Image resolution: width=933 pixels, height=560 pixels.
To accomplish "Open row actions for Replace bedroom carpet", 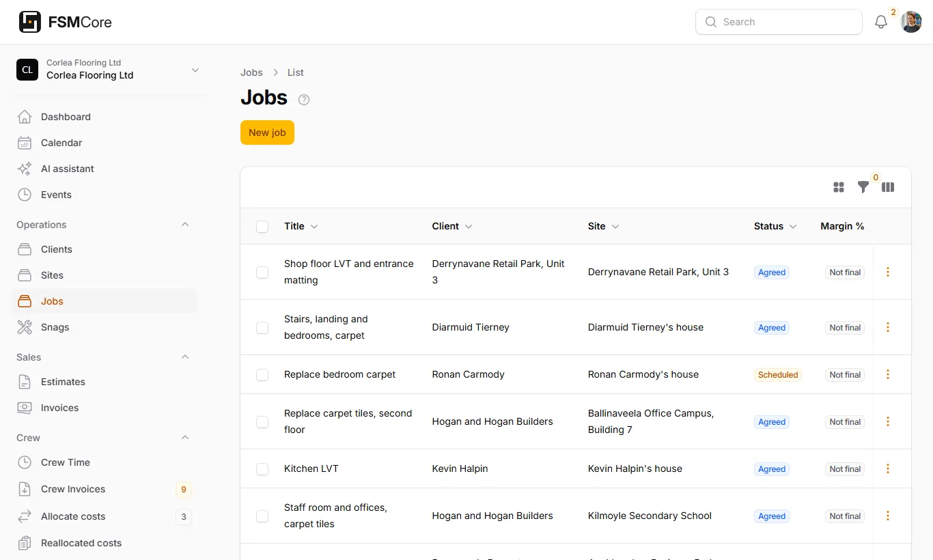I will tap(888, 374).
